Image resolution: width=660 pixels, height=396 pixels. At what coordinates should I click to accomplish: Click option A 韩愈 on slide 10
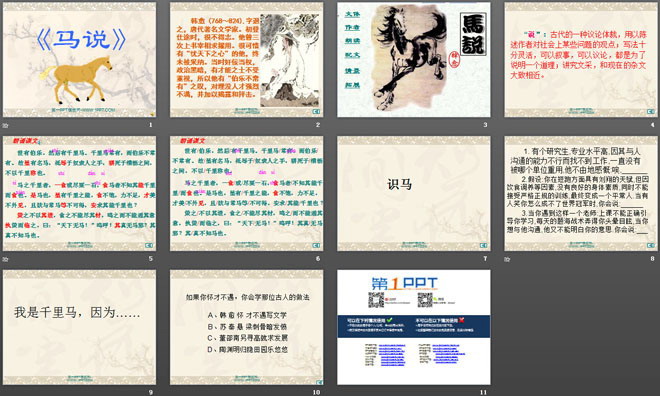(247, 315)
